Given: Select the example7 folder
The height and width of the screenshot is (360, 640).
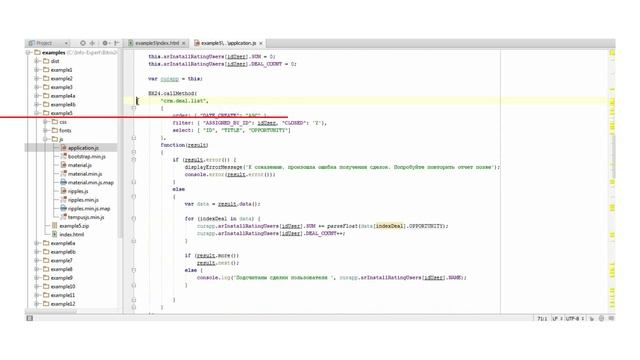Looking at the screenshot, I should [62, 260].
